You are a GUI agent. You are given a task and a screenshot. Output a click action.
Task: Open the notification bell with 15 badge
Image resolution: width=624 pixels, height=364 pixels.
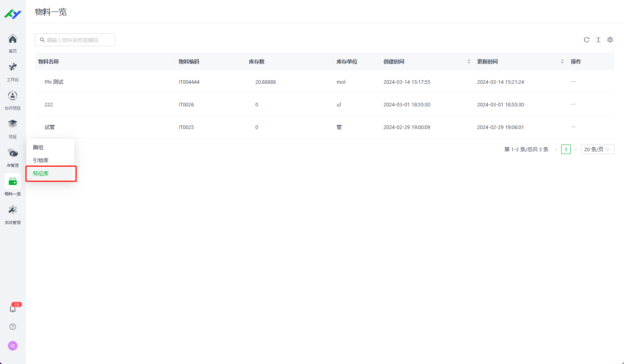pyautogui.click(x=13, y=309)
